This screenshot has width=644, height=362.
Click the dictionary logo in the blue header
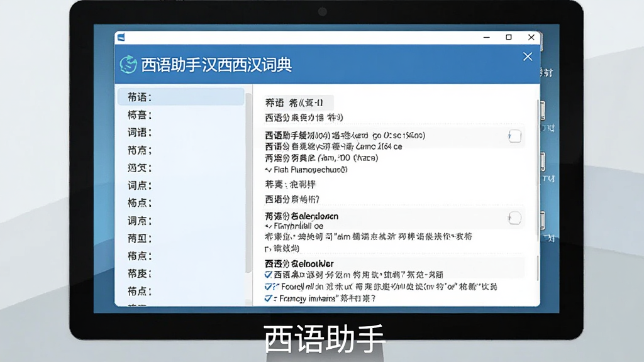[128, 65]
